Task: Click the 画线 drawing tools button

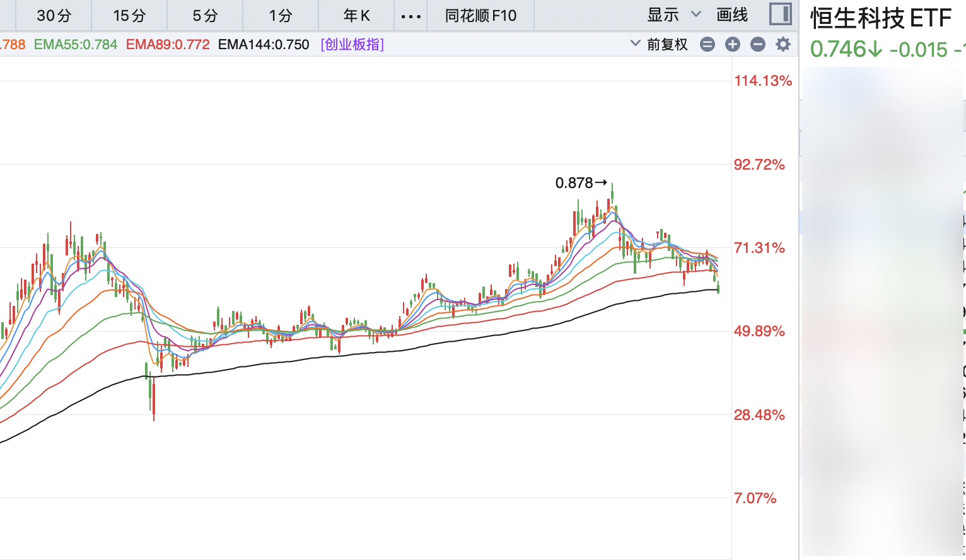Action: pos(732,15)
